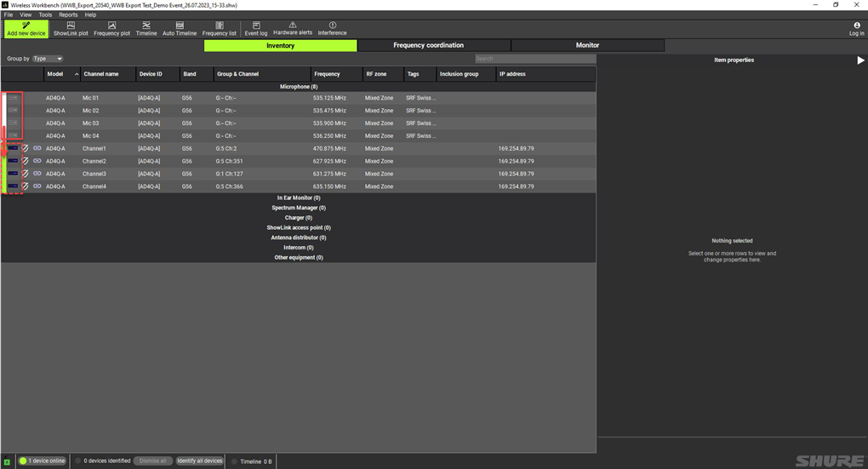Click the link icon on the Channel1 row
The width and height of the screenshot is (868, 469).
[37, 148]
